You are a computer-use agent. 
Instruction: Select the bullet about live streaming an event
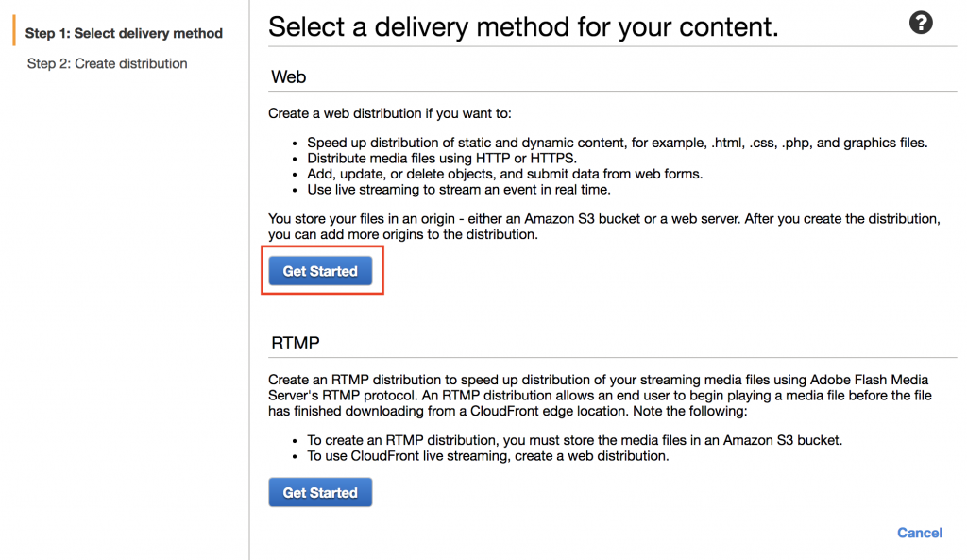(459, 190)
